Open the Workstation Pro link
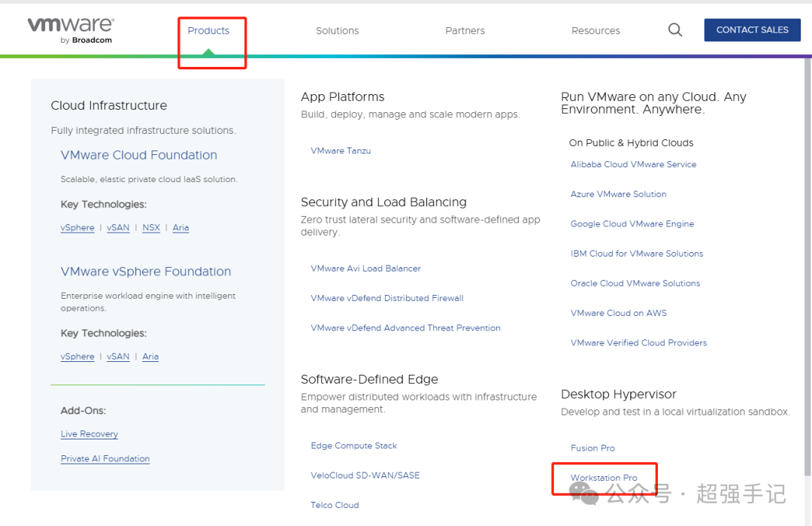This screenshot has height=526, width=812. 604,478
